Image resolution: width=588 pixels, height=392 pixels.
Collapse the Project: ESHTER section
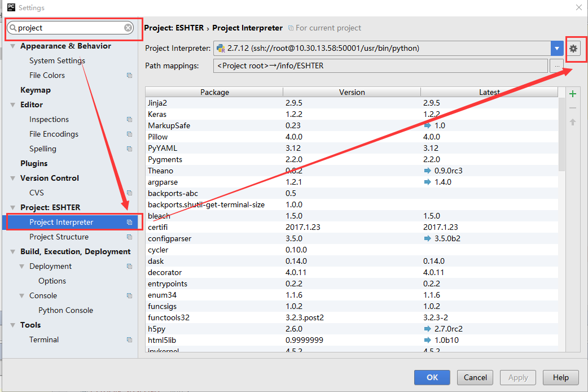click(13, 208)
